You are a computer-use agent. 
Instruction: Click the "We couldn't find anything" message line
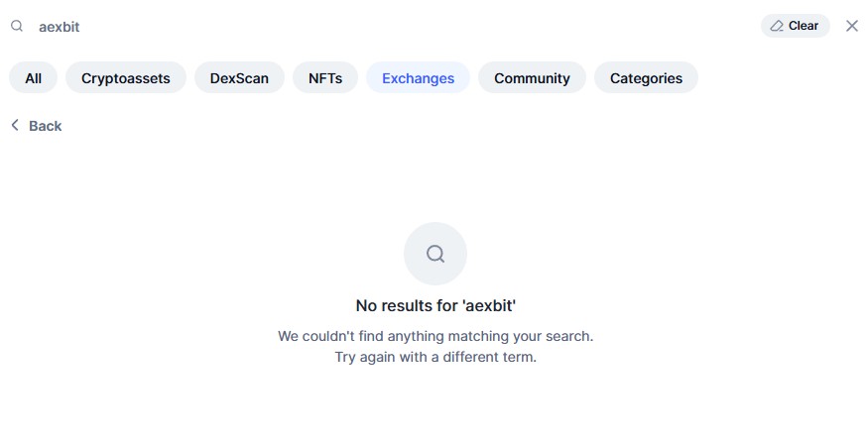[x=434, y=336]
